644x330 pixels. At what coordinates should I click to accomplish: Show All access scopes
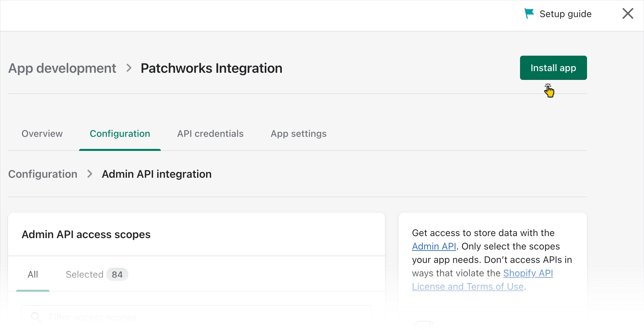[33, 274]
